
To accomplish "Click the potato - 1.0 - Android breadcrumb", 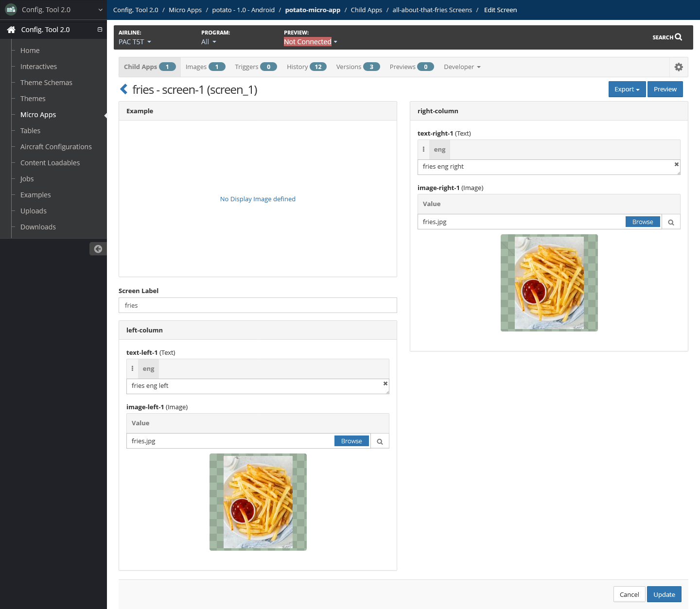I will [243, 10].
